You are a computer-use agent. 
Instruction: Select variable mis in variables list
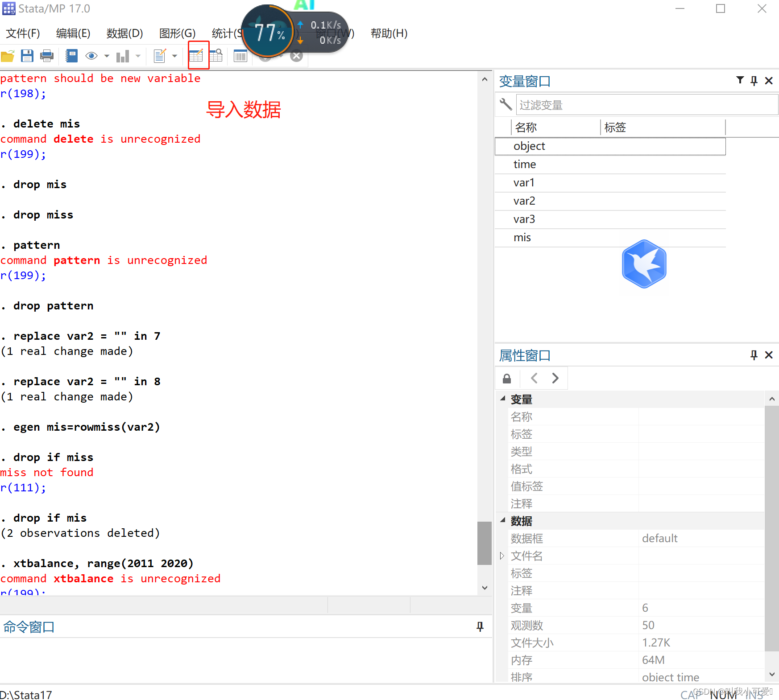610,238
